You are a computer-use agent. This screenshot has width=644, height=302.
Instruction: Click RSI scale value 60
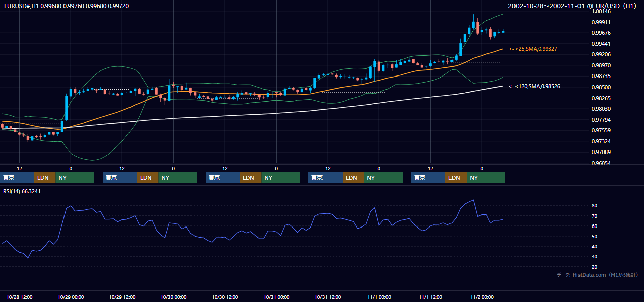pyautogui.click(x=595, y=226)
